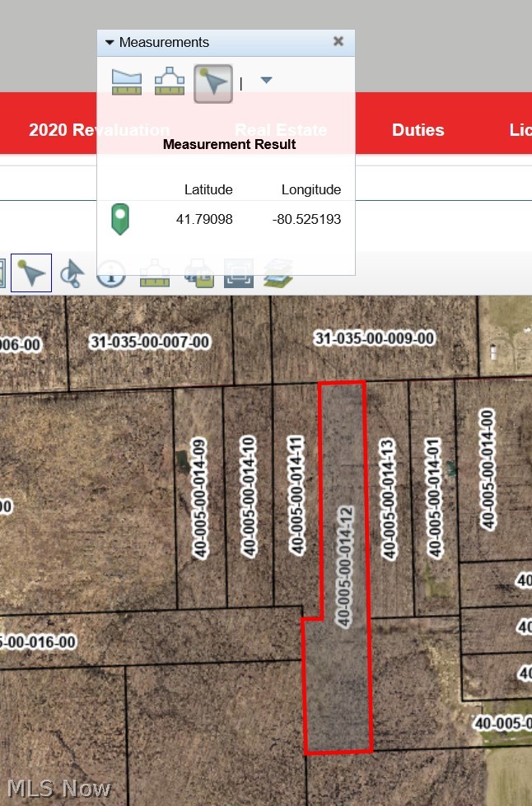
Task: Click the Latitude column header
Action: click(x=208, y=189)
